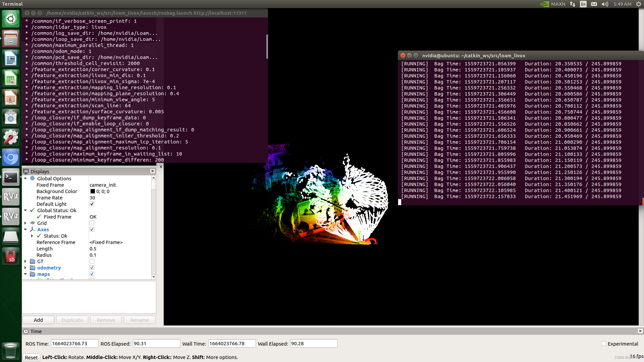
Task: Click the Global Options gear icon
Action: [32, 178]
